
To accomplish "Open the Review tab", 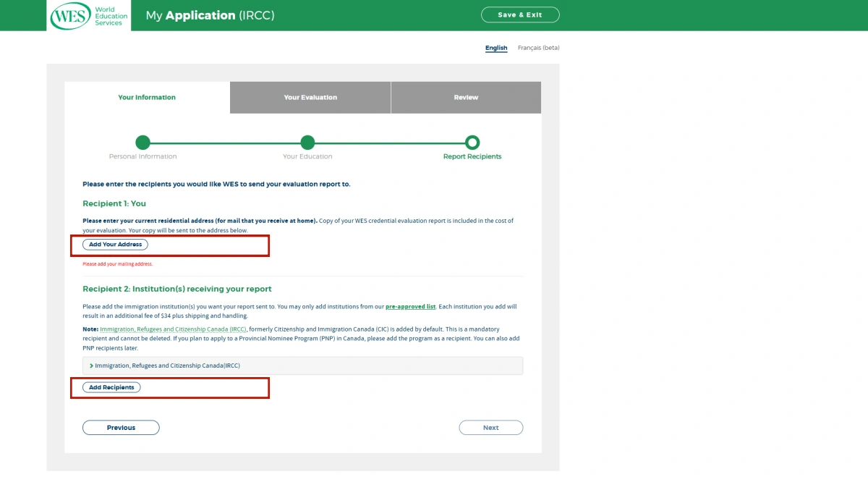I will click(466, 97).
